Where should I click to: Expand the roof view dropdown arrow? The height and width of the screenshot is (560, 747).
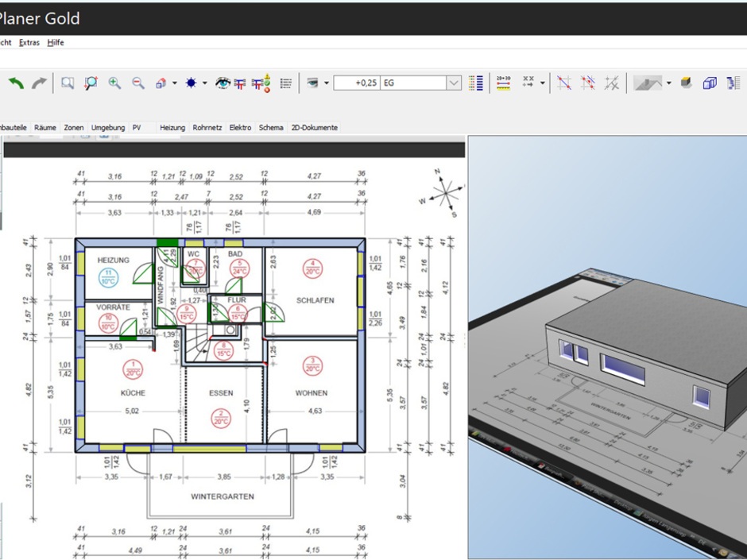pyautogui.click(x=668, y=83)
